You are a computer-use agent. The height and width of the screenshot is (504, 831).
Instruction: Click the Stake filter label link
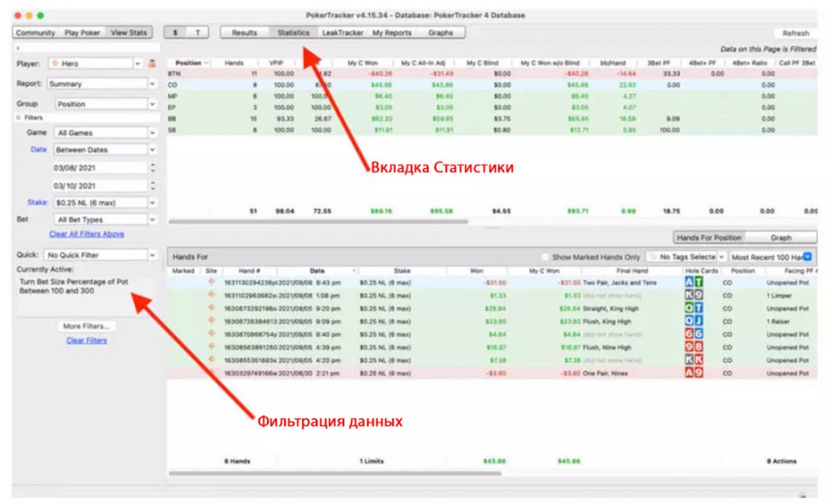[x=37, y=202]
